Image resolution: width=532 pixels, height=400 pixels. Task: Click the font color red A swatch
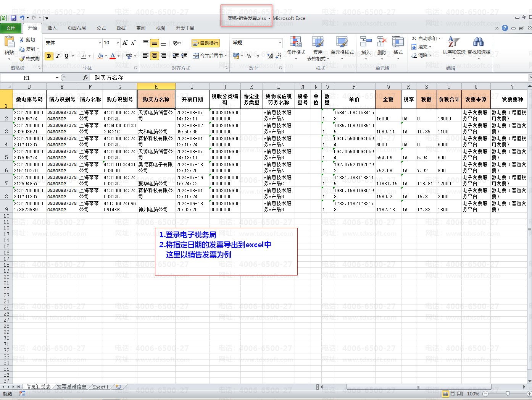pyautogui.click(x=113, y=56)
